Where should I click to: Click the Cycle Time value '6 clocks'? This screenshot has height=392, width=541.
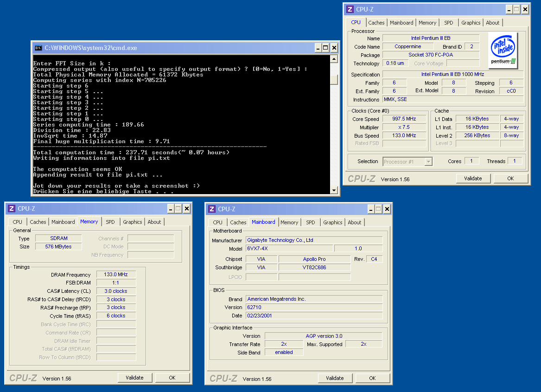[116, 316]
